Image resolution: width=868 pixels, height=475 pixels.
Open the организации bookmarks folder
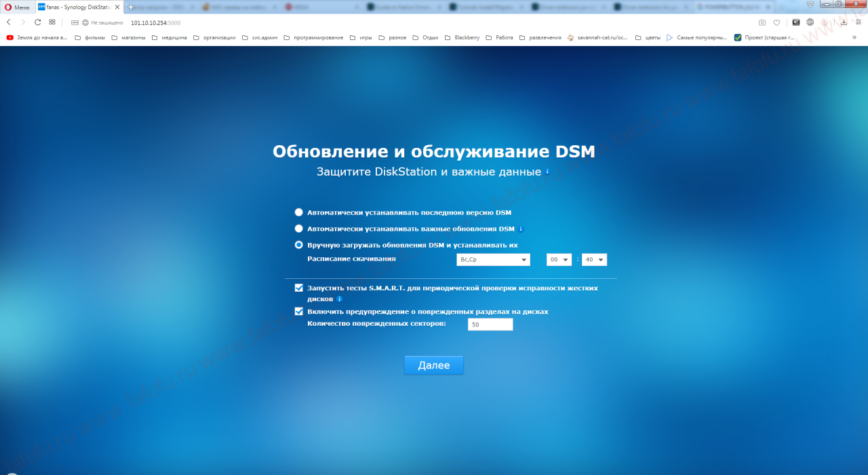point(214,38)
